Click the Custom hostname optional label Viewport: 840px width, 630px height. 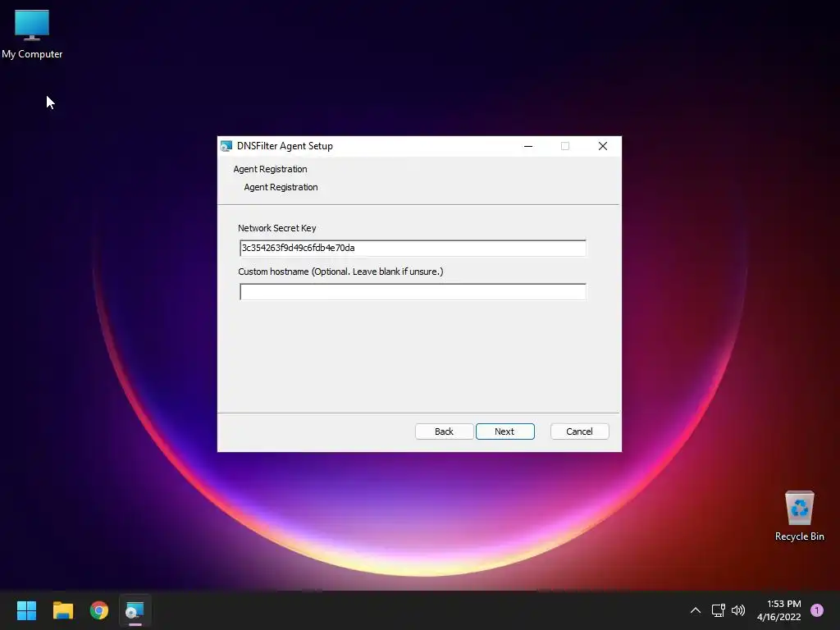340,272
